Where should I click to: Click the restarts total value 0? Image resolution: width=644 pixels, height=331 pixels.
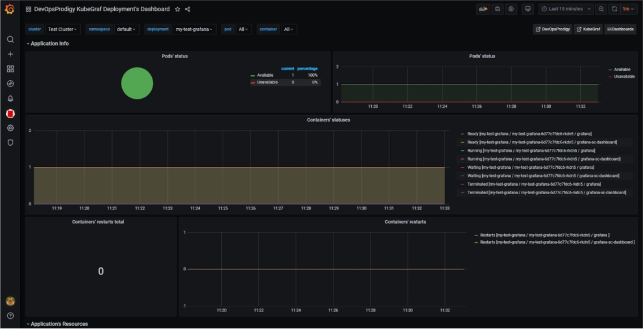[101, 271]
